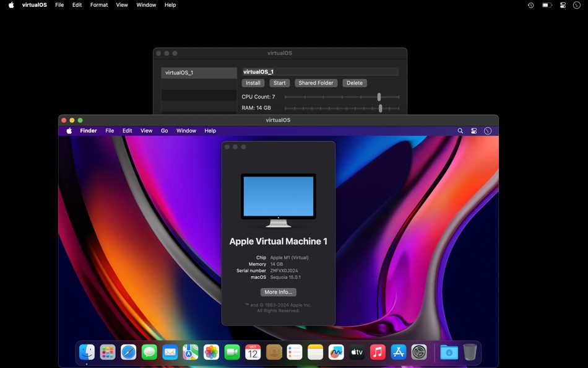Open host Control Center icon

click(x=563, y=5)
